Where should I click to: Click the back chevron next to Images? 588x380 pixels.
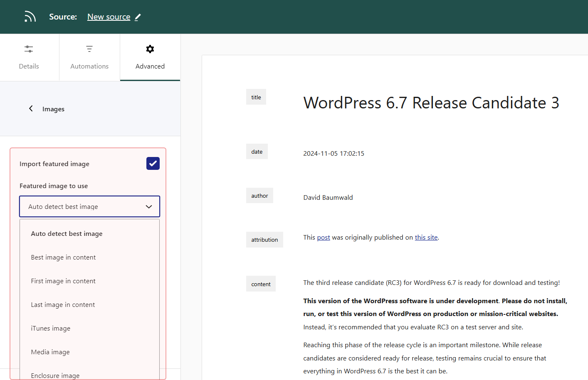point(31,108)
